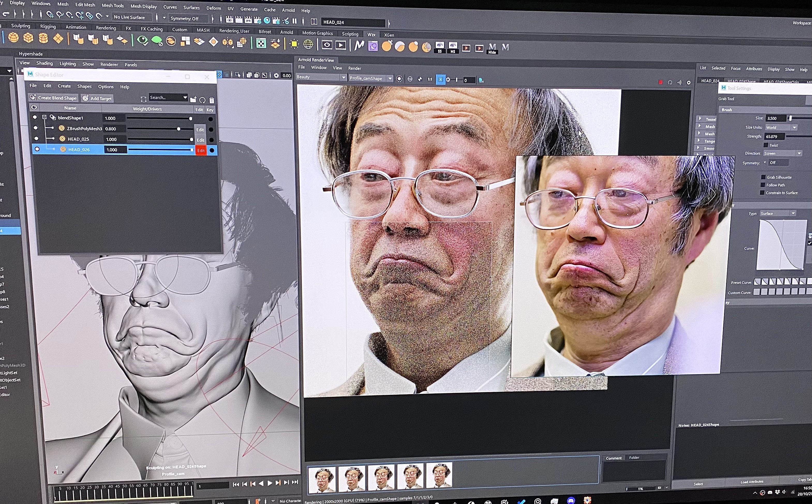Open Deform menu
Image resolution: width=812 pixels, height=504 pixels.
point(213,8)
